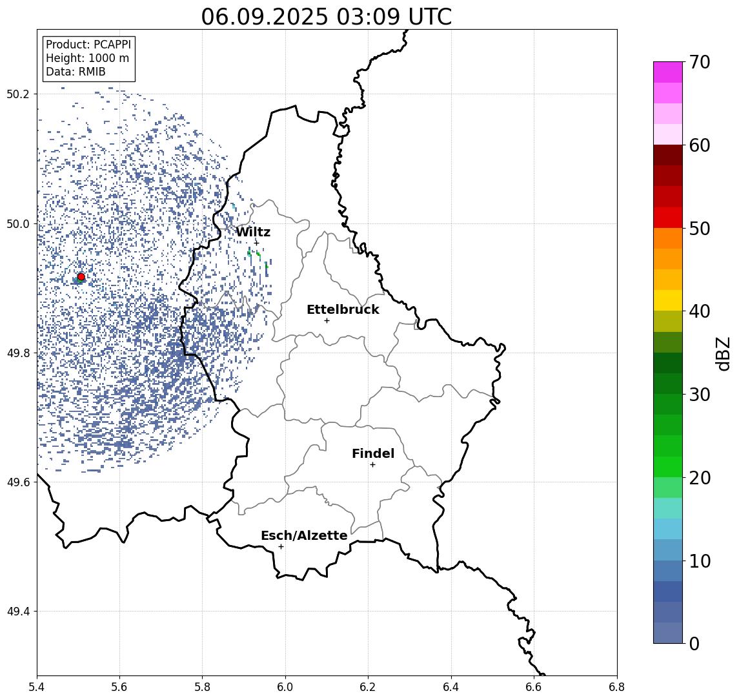Screen dimensions: 739x700
Task: Select the 'Data: RMIB' legend line
Action: [76, 72]
